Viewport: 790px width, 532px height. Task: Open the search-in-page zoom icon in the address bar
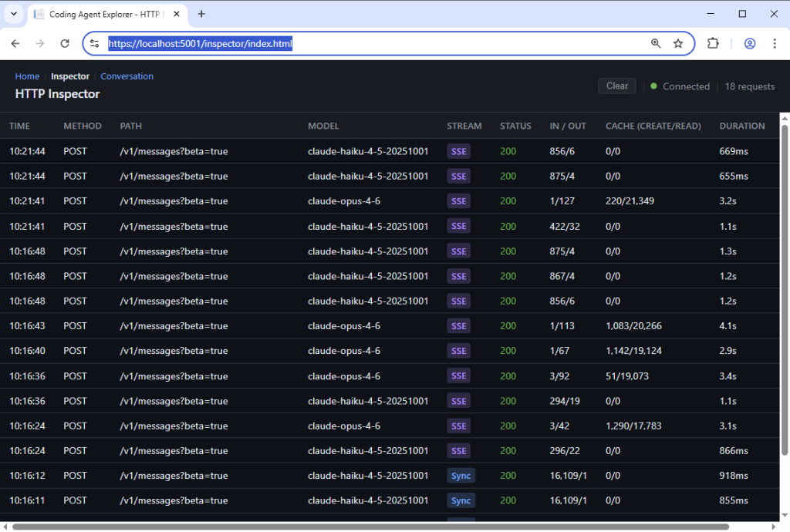pos(655,43)
